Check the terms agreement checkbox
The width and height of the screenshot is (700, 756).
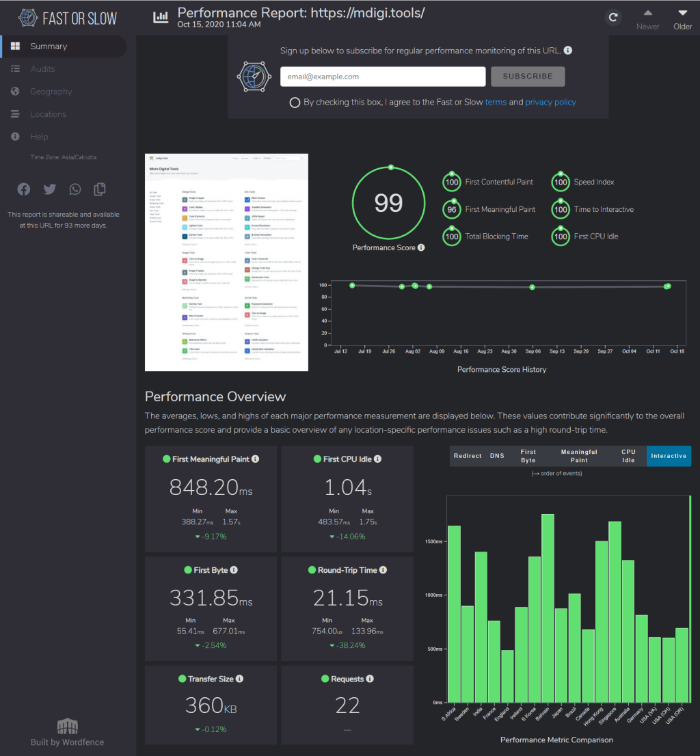(x=295, y=103)
